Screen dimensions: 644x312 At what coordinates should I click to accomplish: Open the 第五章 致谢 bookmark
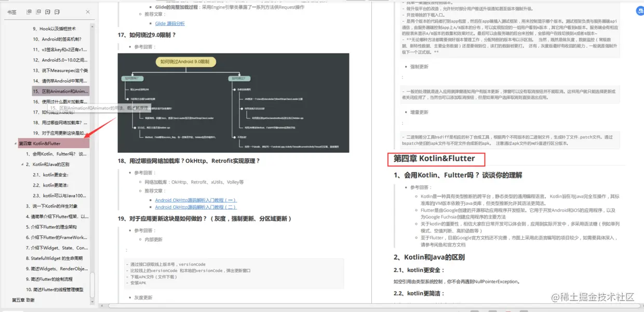point(23,300)
